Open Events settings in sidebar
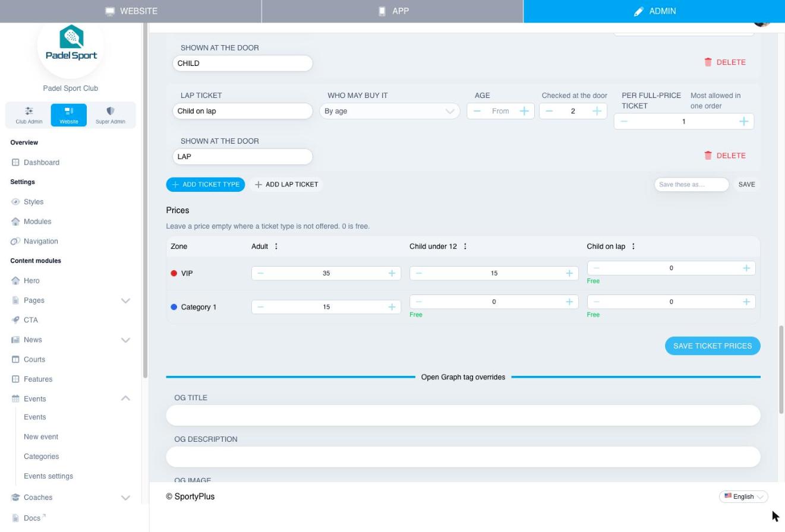The height and width of the screenshot is (532, 785). (x=48, y=476)
